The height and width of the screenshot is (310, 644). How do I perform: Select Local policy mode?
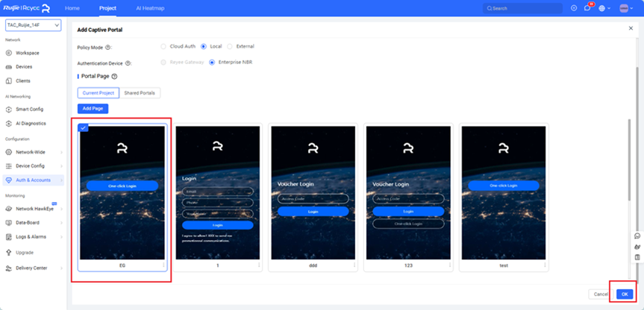pyautogui.click(x=203, y=46)
